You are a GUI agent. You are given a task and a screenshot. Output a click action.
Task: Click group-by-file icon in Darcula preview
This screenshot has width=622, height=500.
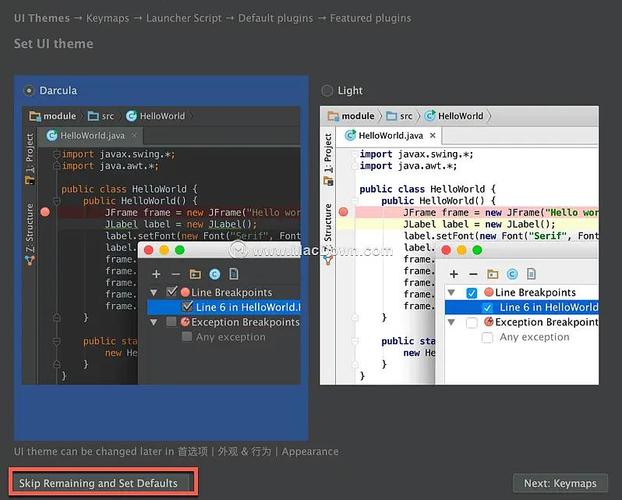click(x=234, y=274)
